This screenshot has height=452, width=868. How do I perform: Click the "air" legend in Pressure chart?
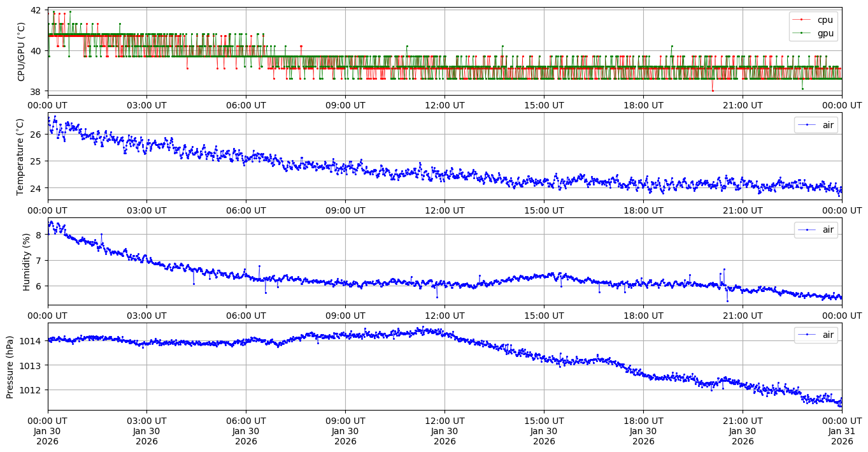827,335
